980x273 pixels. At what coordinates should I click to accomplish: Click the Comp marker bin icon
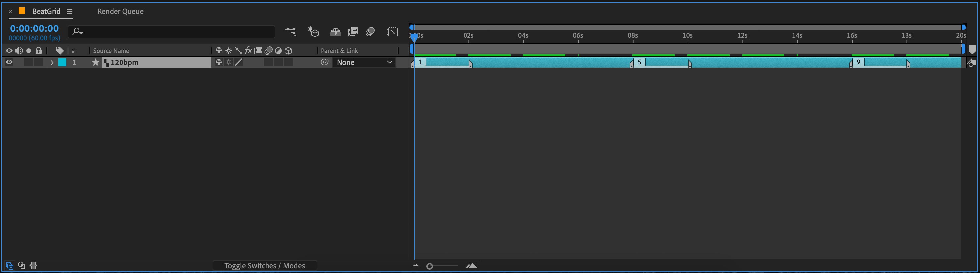972,49
